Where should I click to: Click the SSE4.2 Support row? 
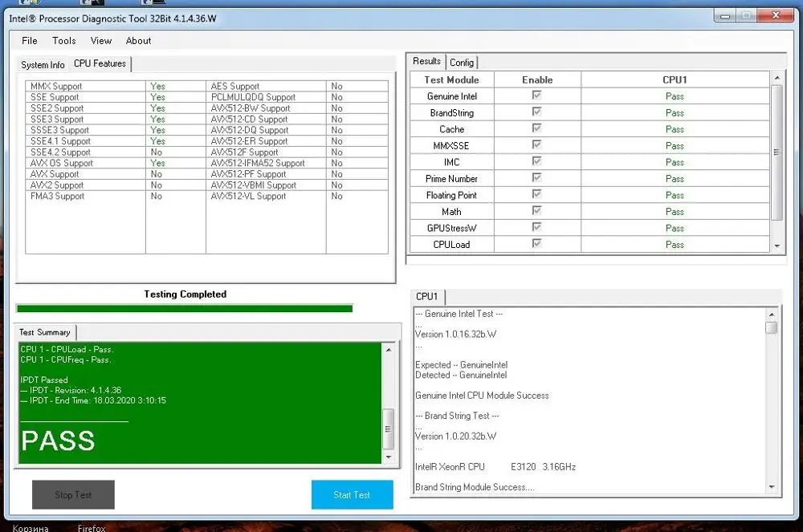point(115,152)
